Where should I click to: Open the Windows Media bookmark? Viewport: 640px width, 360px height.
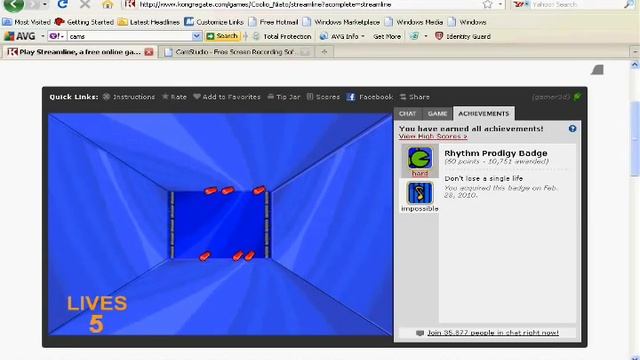[x=414, y=22]
